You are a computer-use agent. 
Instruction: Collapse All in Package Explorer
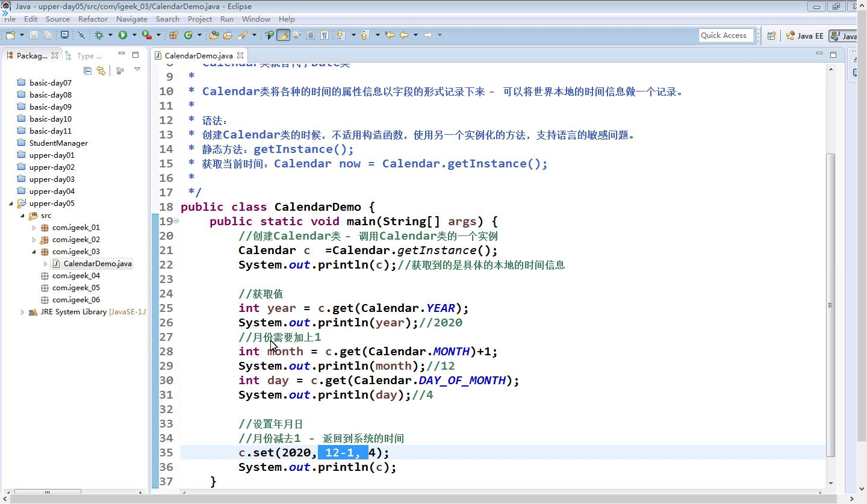tap(88, 70)
